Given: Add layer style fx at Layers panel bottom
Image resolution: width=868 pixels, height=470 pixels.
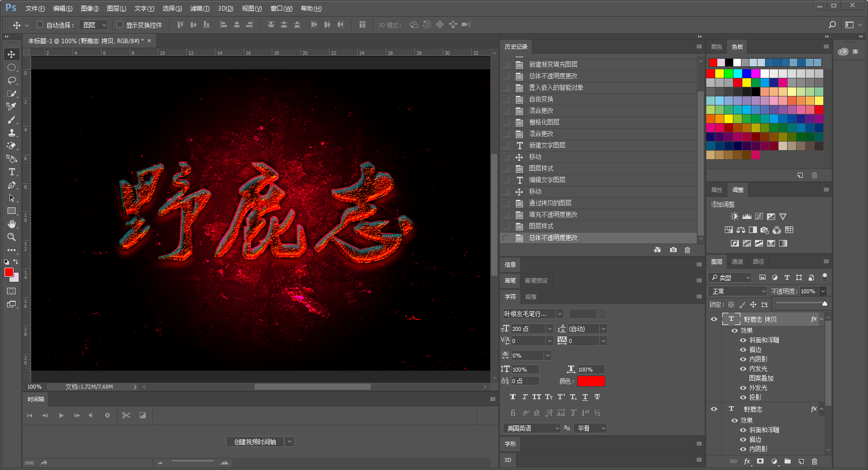Looking at the screenshot, I should pos(747,461).
